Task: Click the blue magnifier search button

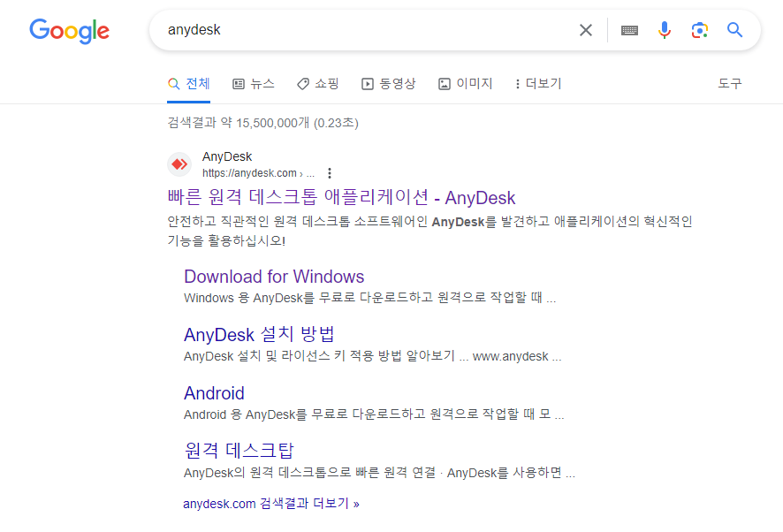Action: point(734,30)
